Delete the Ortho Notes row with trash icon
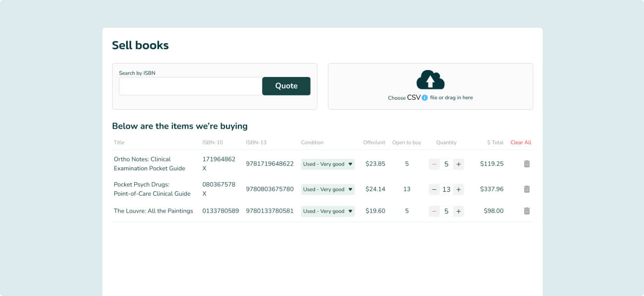 tap(527, 164)
